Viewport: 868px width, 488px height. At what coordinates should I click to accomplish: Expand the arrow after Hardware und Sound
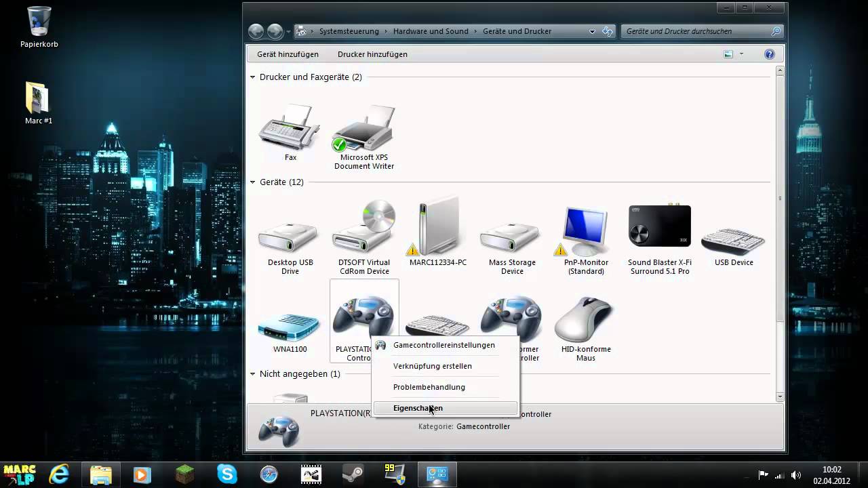click(476, 31)
